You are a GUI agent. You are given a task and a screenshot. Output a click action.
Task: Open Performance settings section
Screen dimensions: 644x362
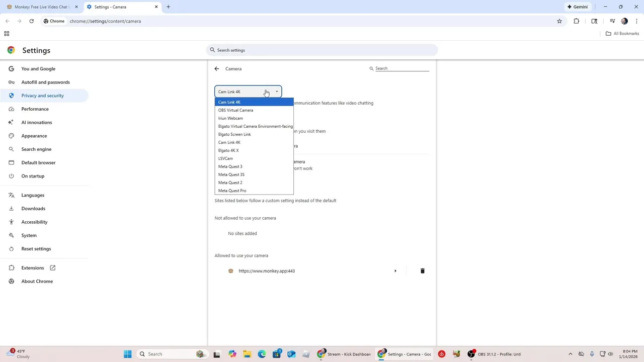pos(44,109)
